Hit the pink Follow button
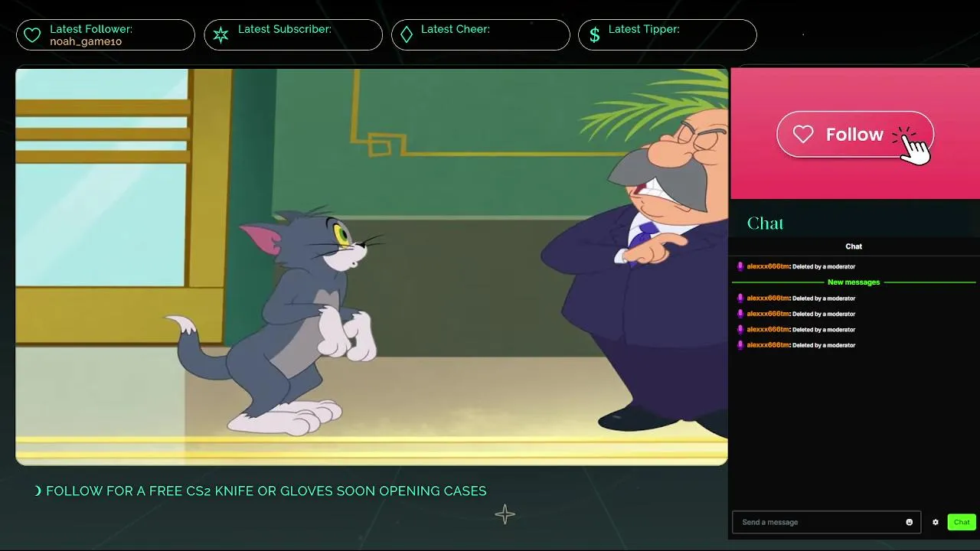Screen dimensions: 980x551 tap(855, 135)
